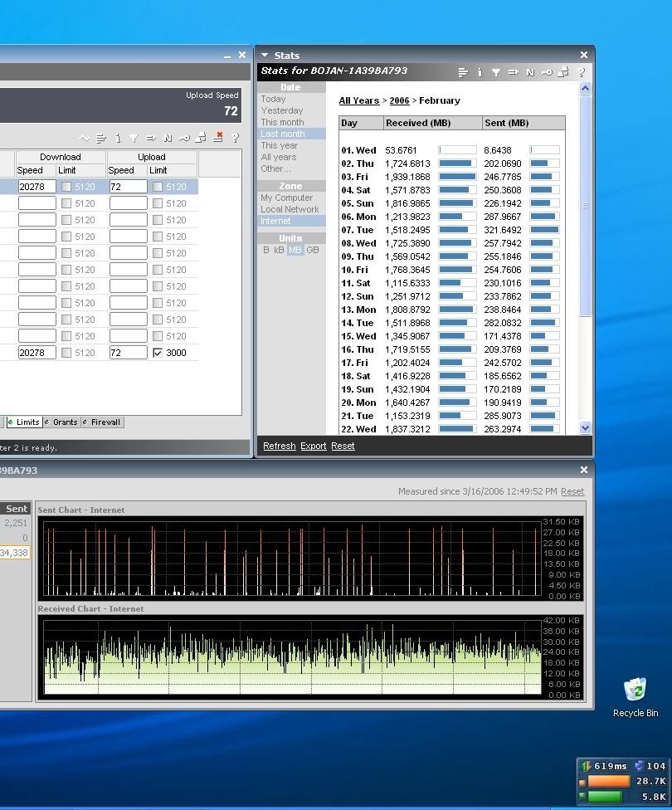The image size is (672, 810).
Task: Click Received (MB) column header
Action: tap(433, 123)
